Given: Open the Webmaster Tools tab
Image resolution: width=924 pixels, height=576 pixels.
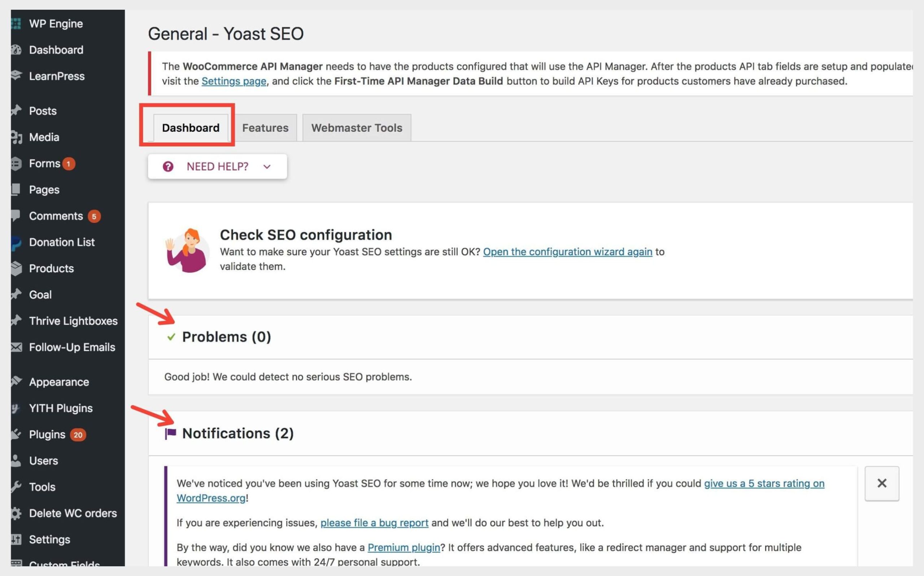Looking at the screenshot, I should 357,128.
